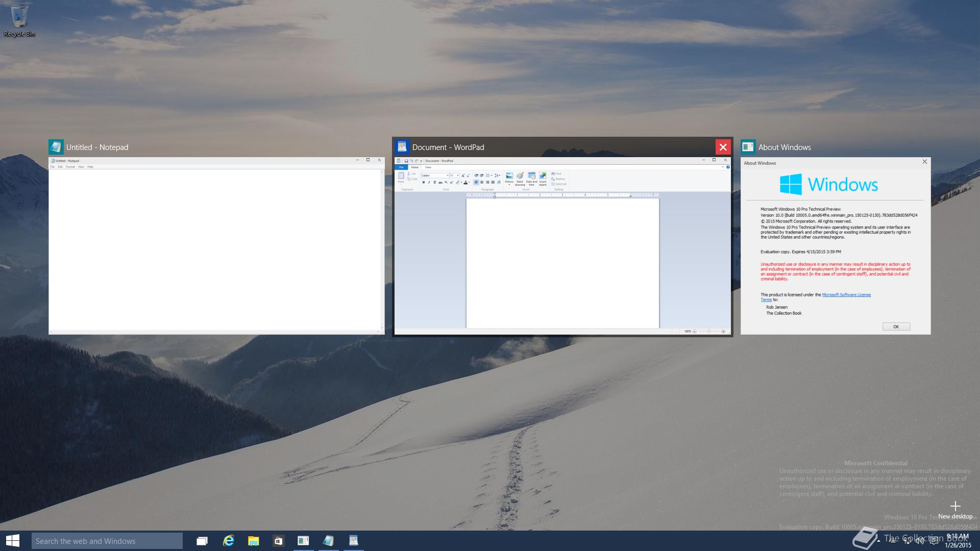
Task: Close the Document - WordPad thumbnail with red X
Action: (723, 147)
